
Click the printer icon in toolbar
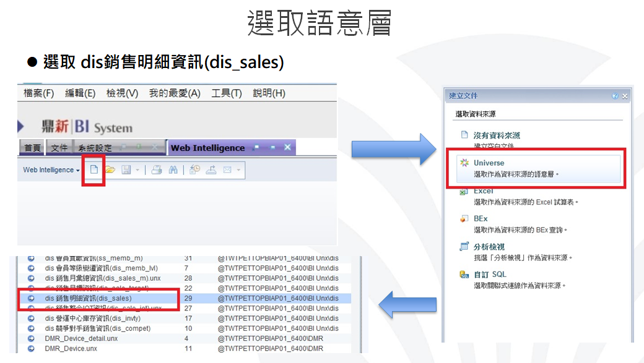157,169
